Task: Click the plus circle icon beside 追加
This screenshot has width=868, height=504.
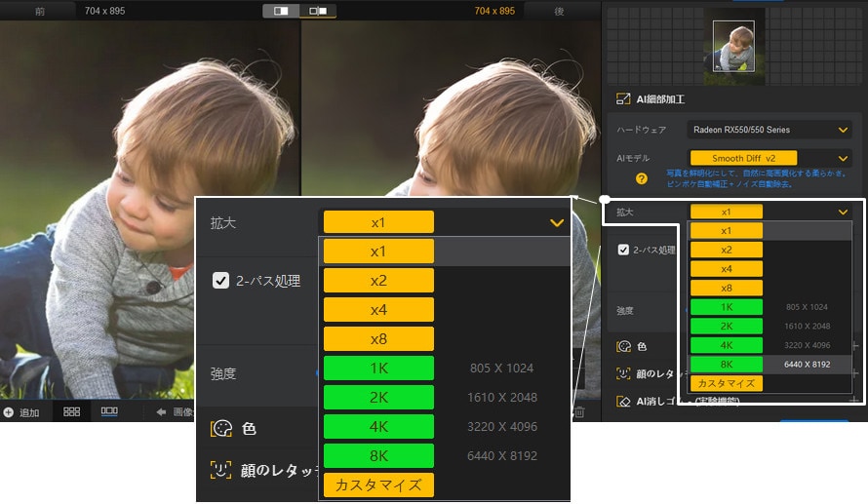Action: [9, 412]
